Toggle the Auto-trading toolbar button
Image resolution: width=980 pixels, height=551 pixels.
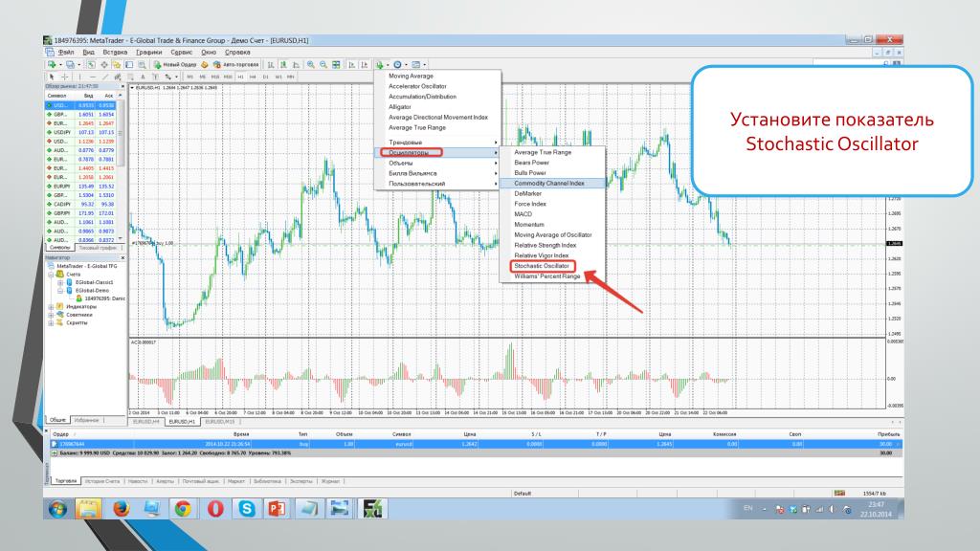(236, 64)
